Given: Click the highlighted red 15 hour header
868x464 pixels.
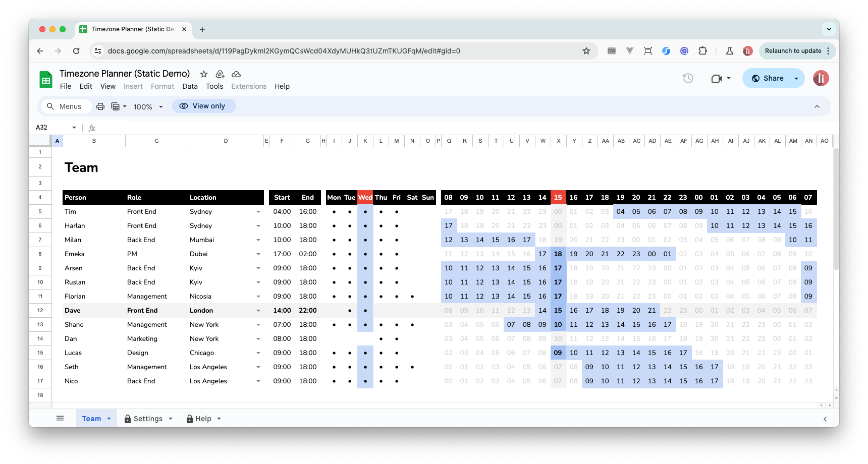Looking at the screenshot, I should click(558, 197).
